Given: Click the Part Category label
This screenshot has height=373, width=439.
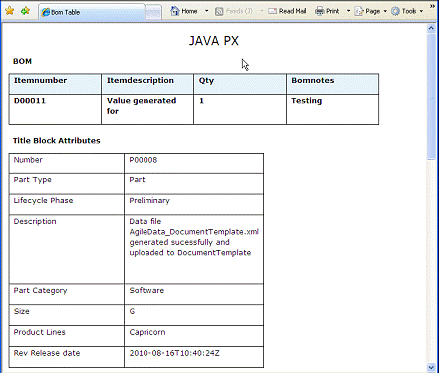Looking at the screenshot, I should [x=40, y=291].
